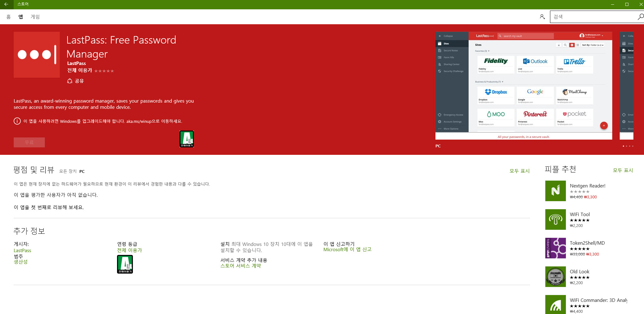Image resolution: width=644 pixels, height=314 pixels.
Task: Open the user account icon
Action: click(x=542, y=17)
